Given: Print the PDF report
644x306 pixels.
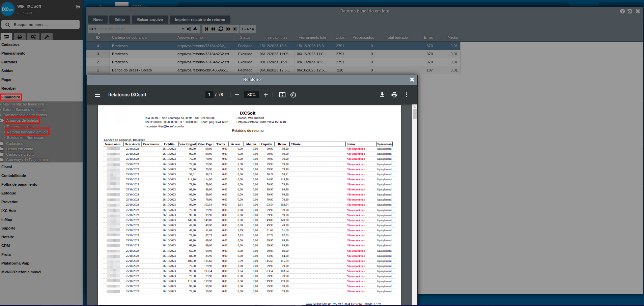Looking at the screenshot, I should click(x=394, y=95).
